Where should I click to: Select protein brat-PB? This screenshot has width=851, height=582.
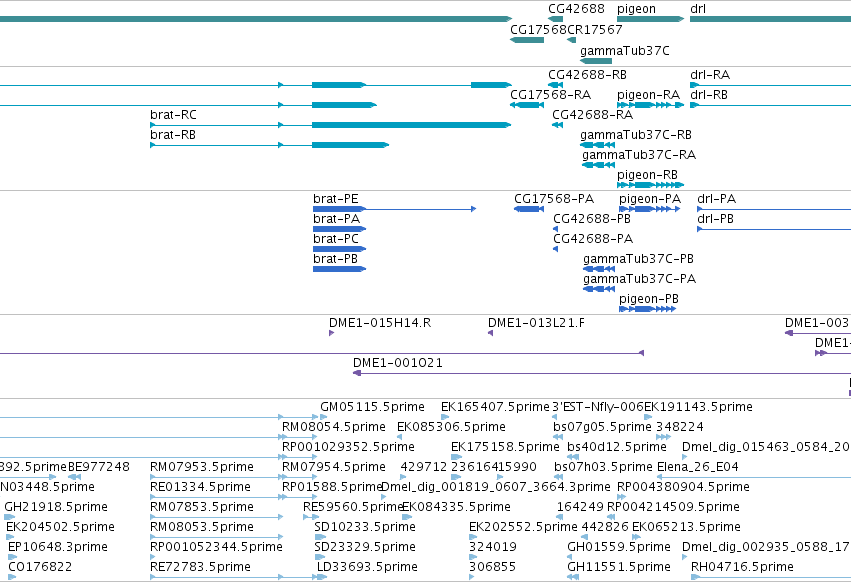click(x=335, y=260)
